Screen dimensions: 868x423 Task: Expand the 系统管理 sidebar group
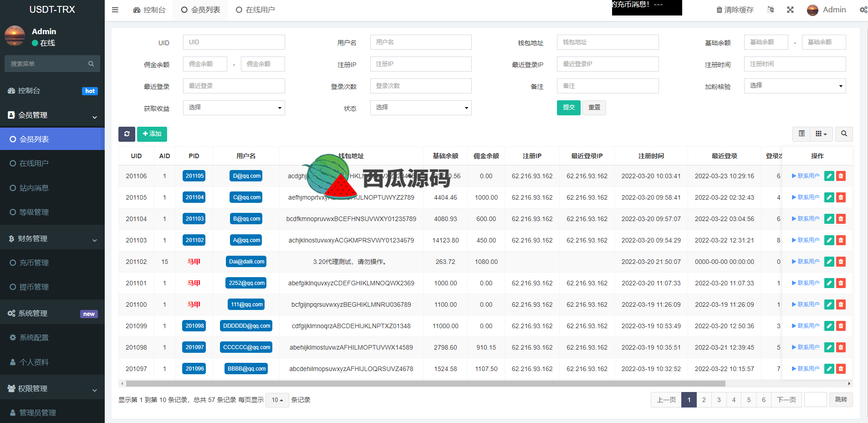(52, 314)
